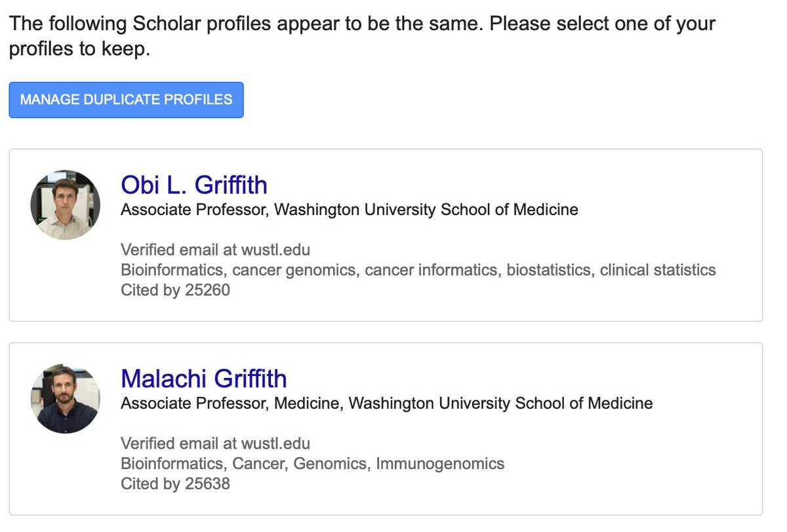
Task: Click 'Verified email at wustl.edu' under Obi L. Griffith
Action: 215,250
